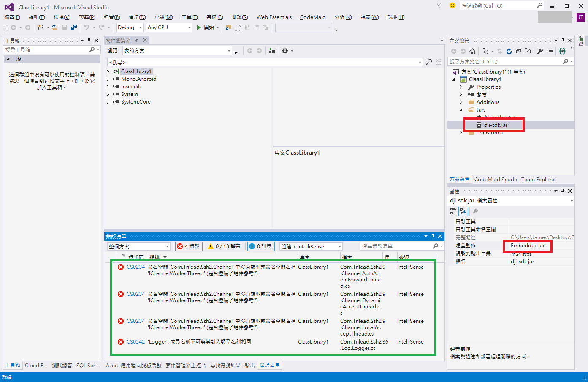
Task: Click the Property Pages wrench icon in Properties
Action: pyautogui.click(x=475, y=211)
